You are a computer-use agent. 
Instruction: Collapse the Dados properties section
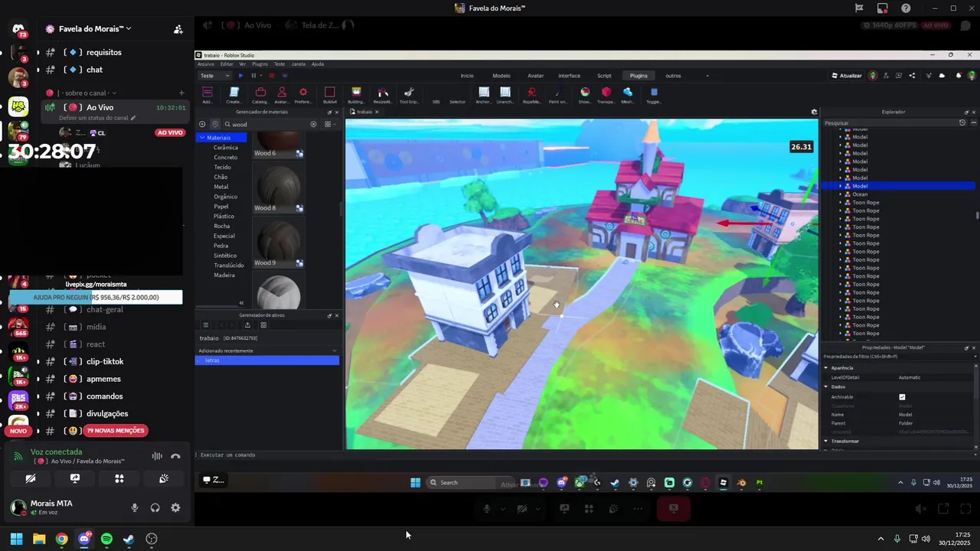(826, 386)
